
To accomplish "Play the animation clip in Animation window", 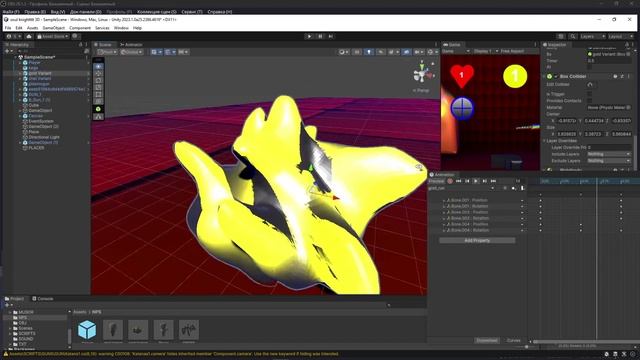I will [476, 181].
